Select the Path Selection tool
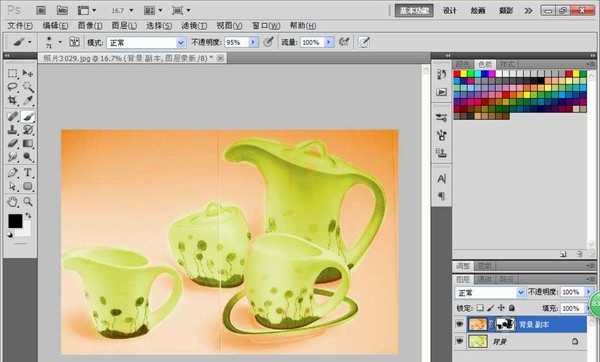The image size is (600, 362). (x=13, y=186)
